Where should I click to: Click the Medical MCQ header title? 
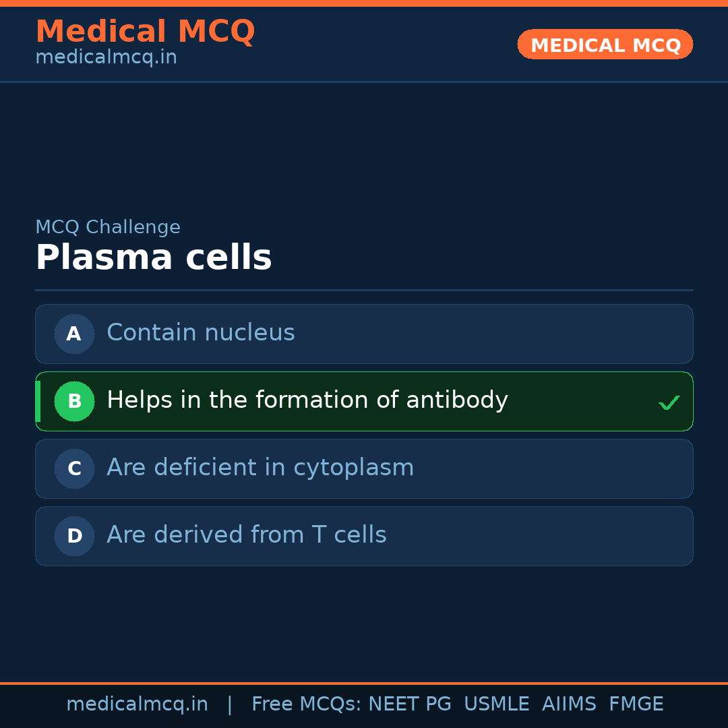145,31
